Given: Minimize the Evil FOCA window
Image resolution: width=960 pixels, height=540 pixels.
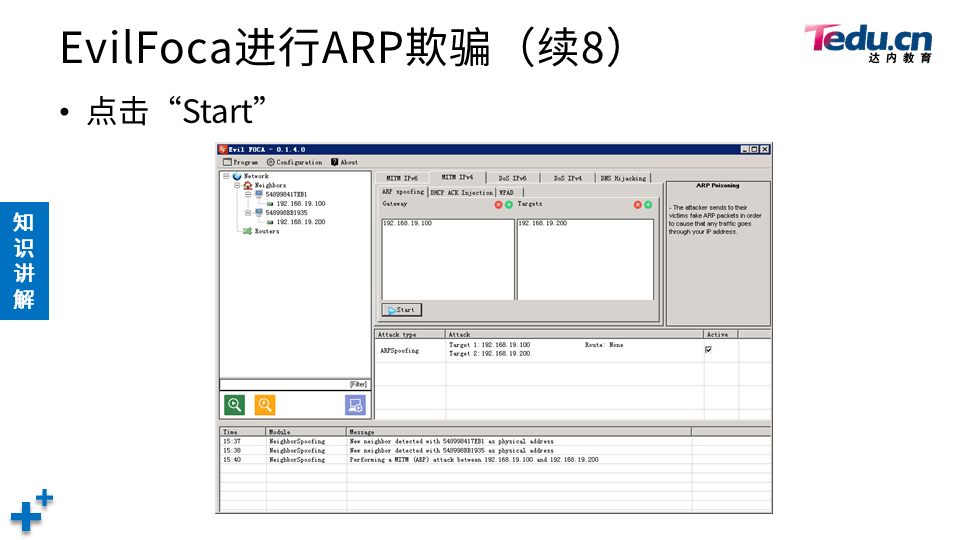Looking at the screenshot, I should tap(744, 149).
